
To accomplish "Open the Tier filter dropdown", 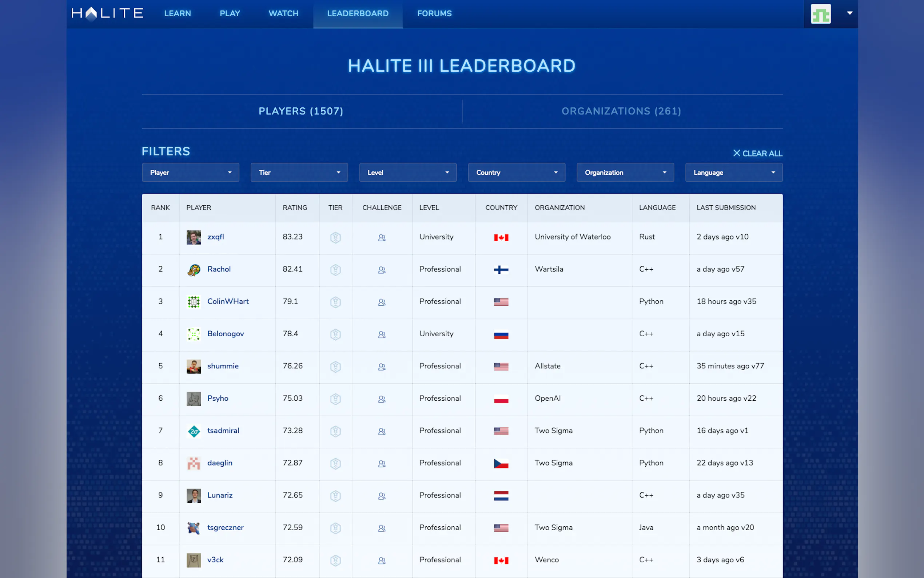I will pyautogui.click(x=299, y=173).
